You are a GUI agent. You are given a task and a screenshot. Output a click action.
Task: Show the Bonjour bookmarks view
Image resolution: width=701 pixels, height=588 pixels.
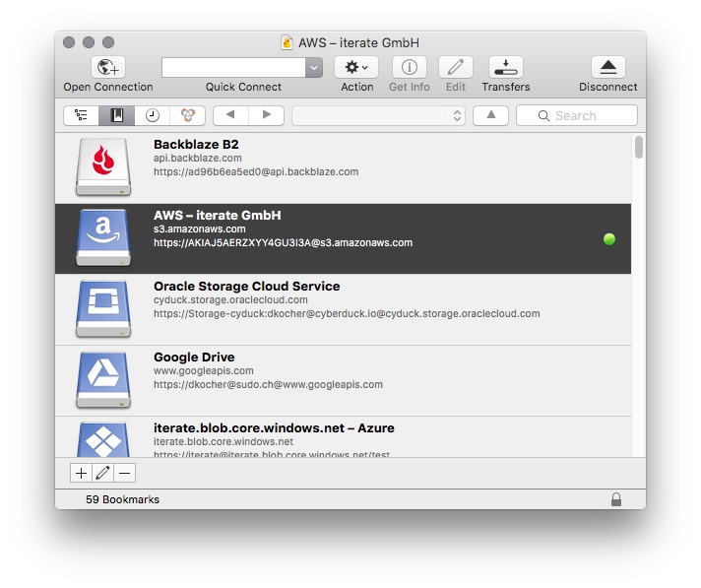pyautogui.click(x=187, y=115)
